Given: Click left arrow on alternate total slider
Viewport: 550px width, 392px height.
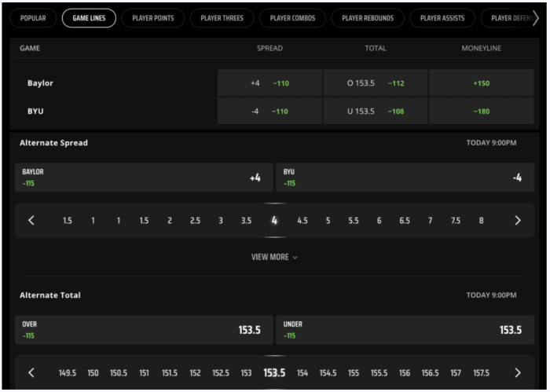Looking at the screenshot, I should coord(31,372).
